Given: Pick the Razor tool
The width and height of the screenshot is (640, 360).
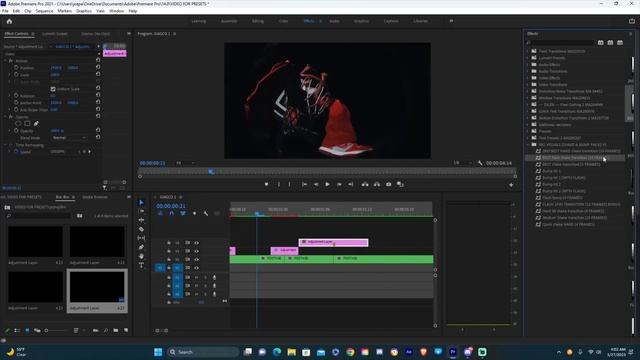Looking at the screenshot, I should coord(141,229).
